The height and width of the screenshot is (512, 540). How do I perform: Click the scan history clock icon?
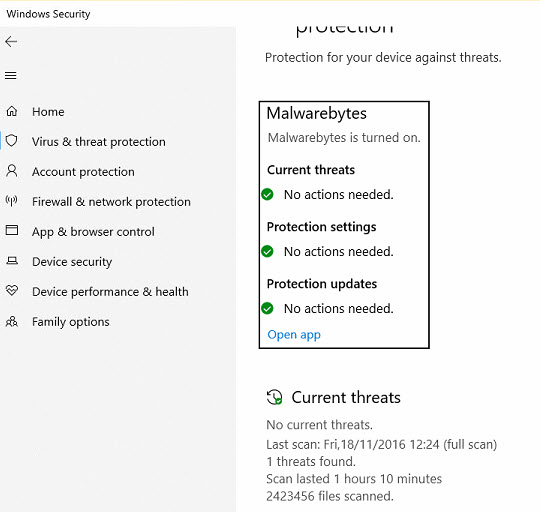pyautogui.click(x=274, y=397)
